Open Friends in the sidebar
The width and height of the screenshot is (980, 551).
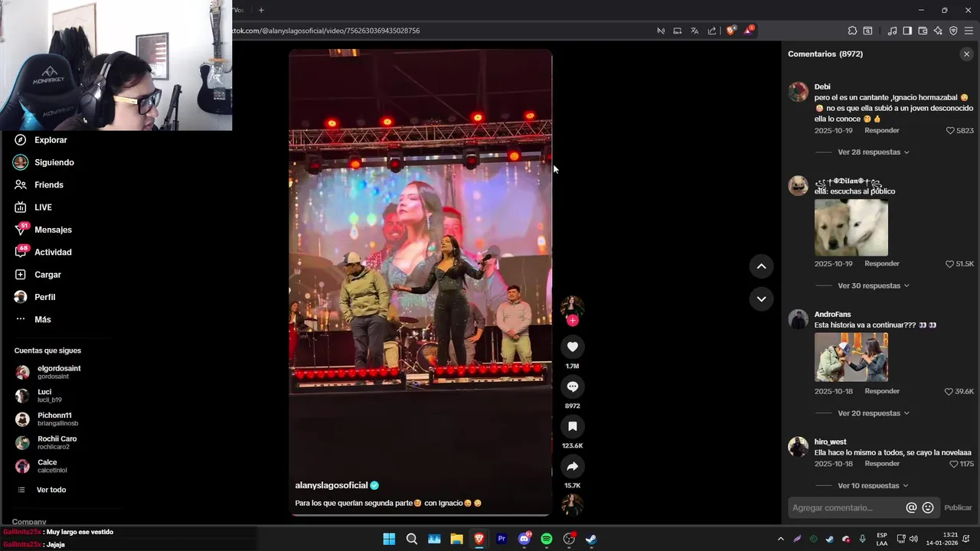click(x=49, y=184)
